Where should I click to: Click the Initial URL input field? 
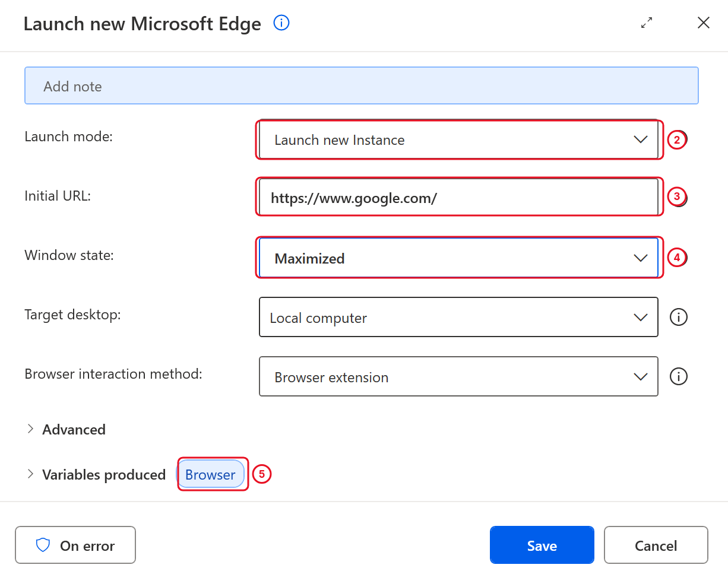pyautogui.click(x=458, y=198)
